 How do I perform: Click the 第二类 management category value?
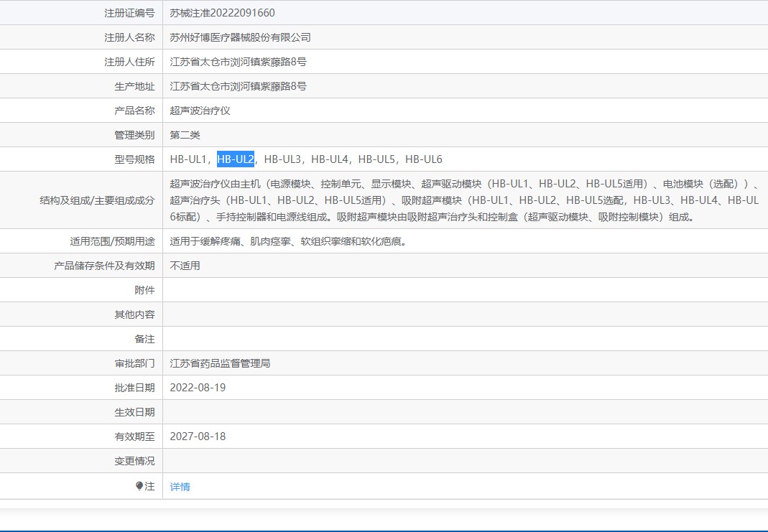click(x=185, y=135)
